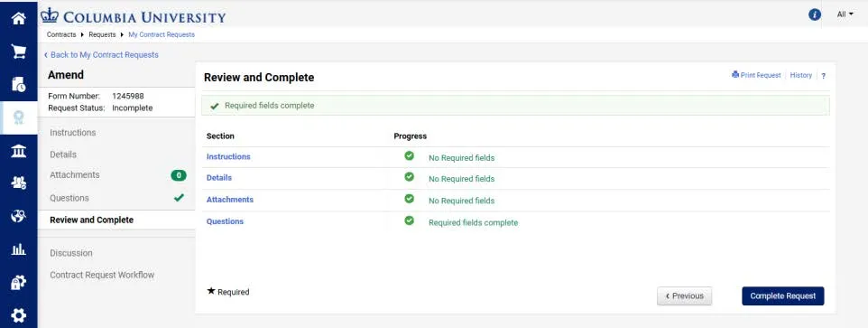Click form number 1245988

tap(128, 96)
